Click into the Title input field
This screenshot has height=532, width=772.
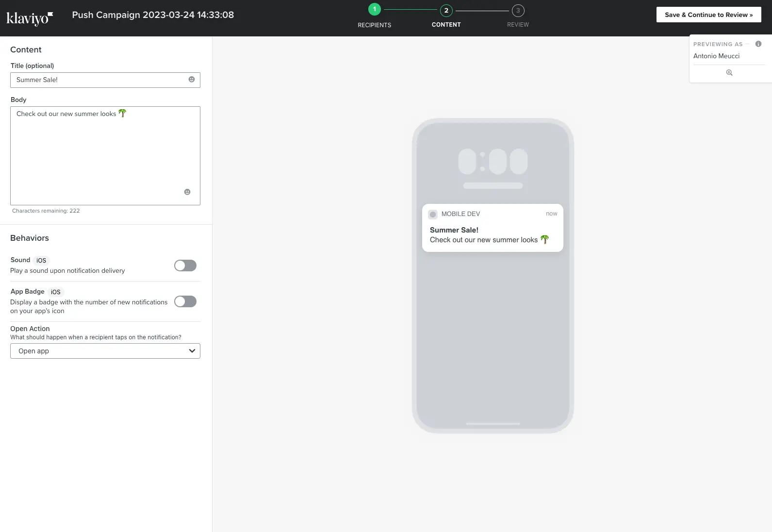click(x=99, y=80)
